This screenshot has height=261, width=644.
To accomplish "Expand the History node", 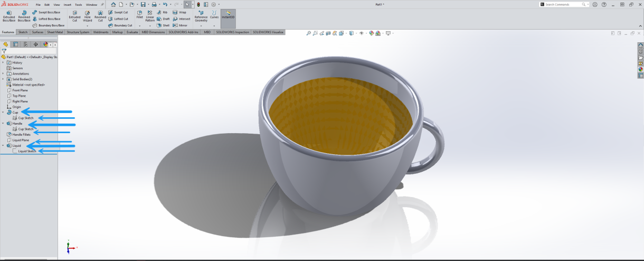I will [x=3, y=62].
